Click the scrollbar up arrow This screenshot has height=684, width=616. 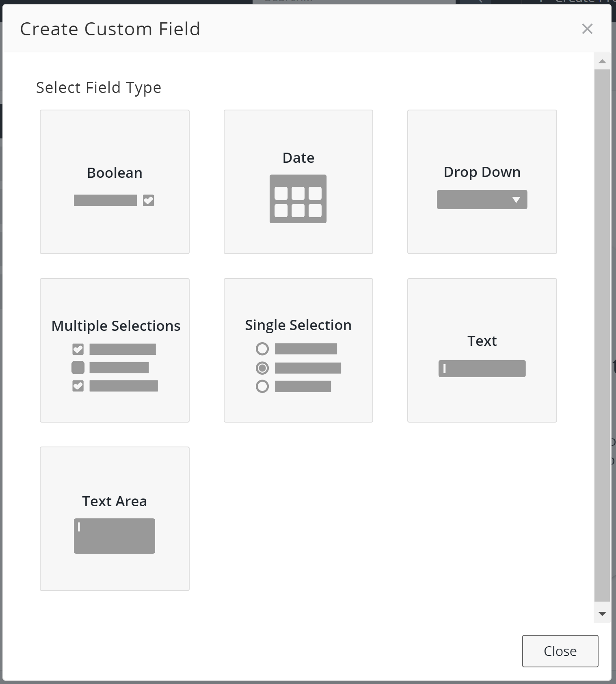tap(602, 61)
